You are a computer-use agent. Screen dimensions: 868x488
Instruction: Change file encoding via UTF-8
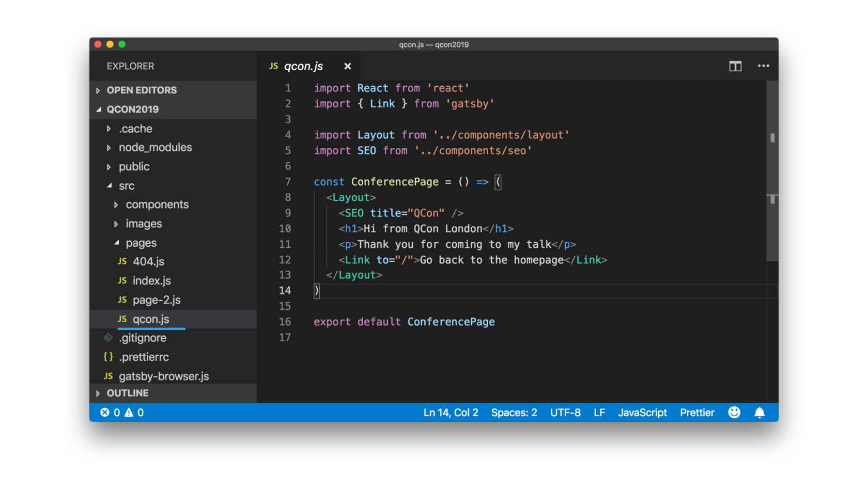coord(565,412)
